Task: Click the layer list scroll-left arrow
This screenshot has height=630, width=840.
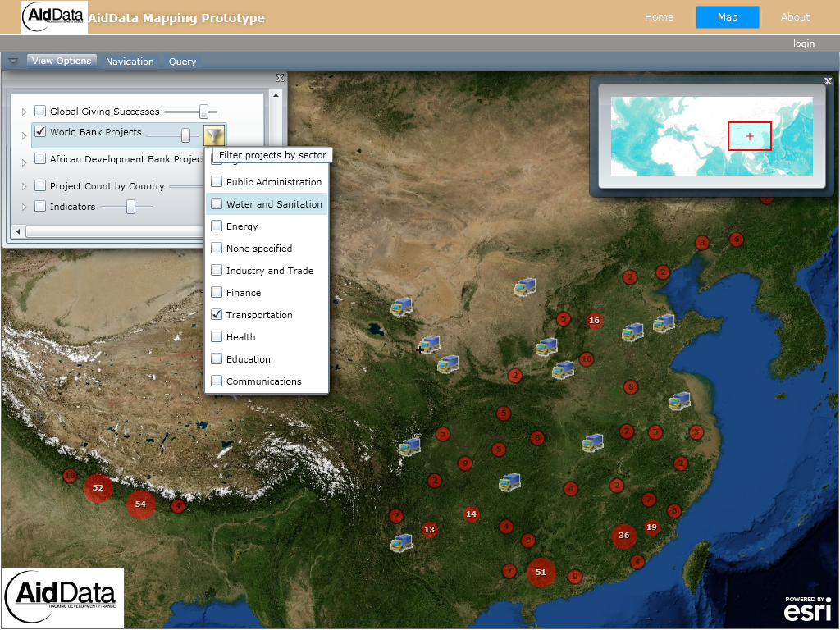Action: pyautogui.click(x=18, y=231)
